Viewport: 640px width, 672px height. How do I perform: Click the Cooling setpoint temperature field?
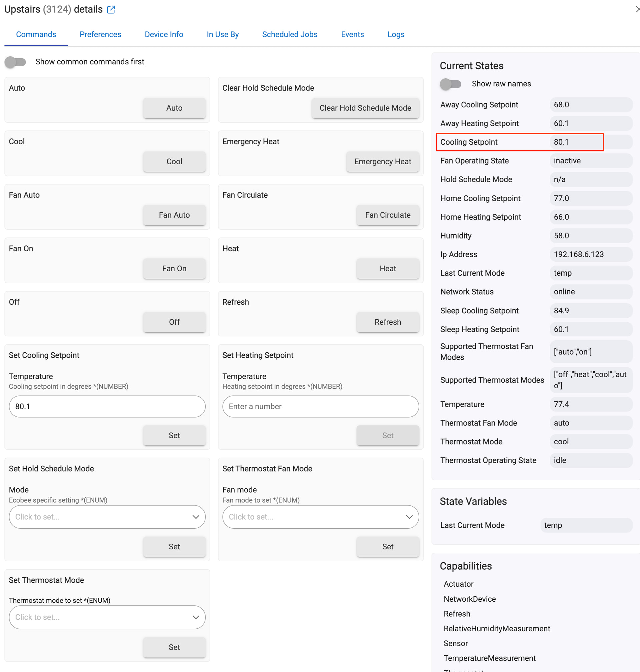(x=107, y=406)
